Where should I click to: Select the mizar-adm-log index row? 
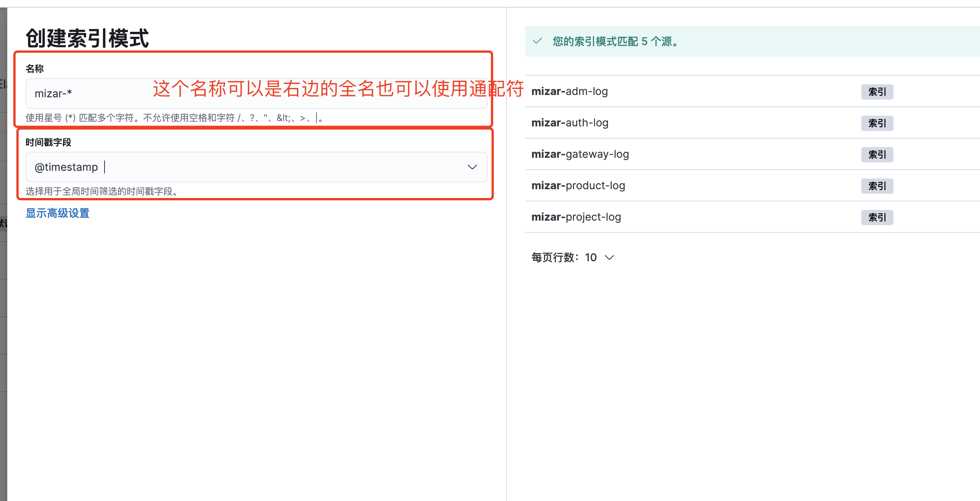(752, 92)
